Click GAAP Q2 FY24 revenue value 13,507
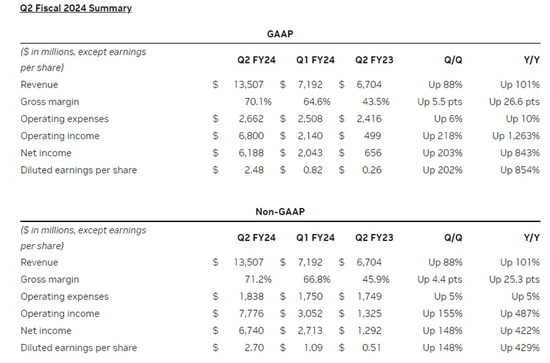The height and width of the screenshot is (363, 550). [249, 85]
